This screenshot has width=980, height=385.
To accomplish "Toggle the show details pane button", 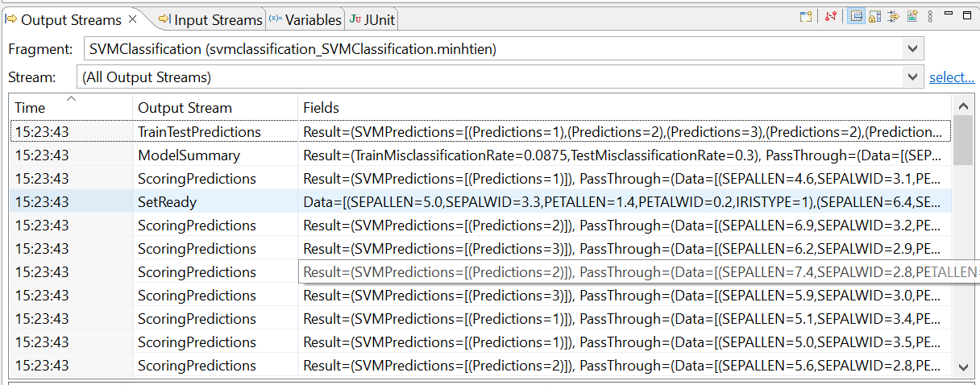I will [856, 17].
